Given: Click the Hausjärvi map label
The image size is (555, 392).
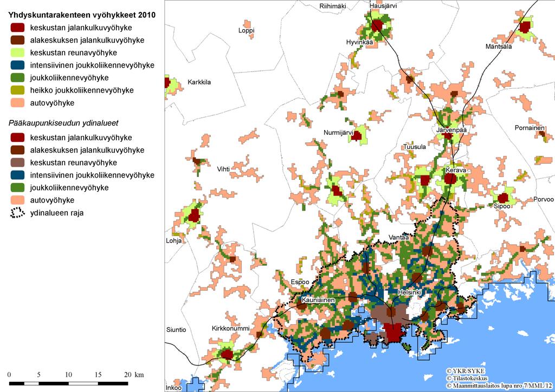Looking at the screenshot, I should point(383,6).
